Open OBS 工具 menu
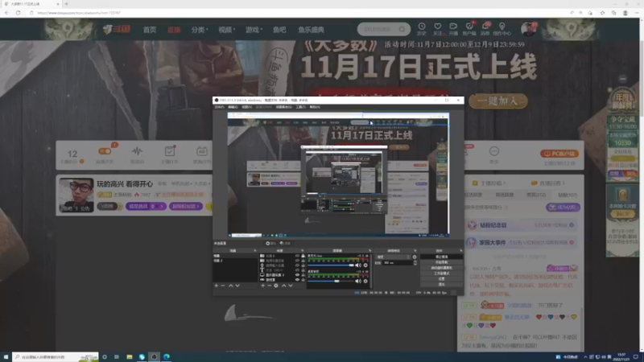Screen dimensions: 644x362 coord(300,107)
